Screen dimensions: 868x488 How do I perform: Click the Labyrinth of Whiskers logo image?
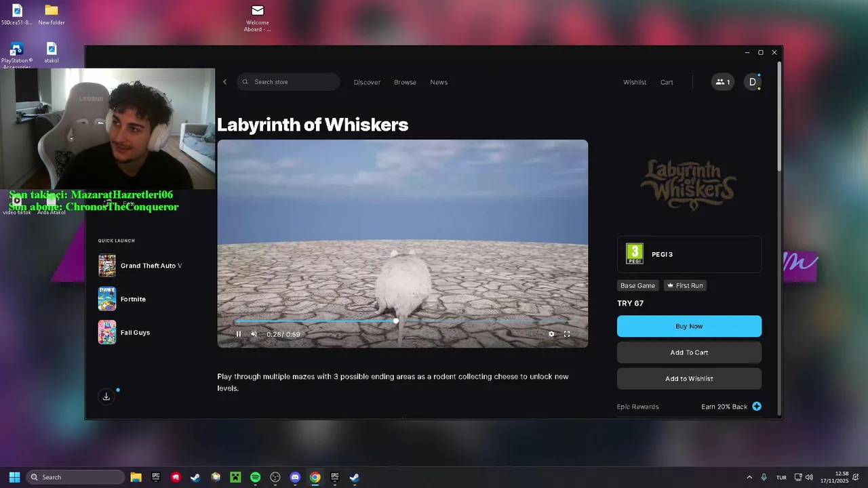[x=689, y=184]
